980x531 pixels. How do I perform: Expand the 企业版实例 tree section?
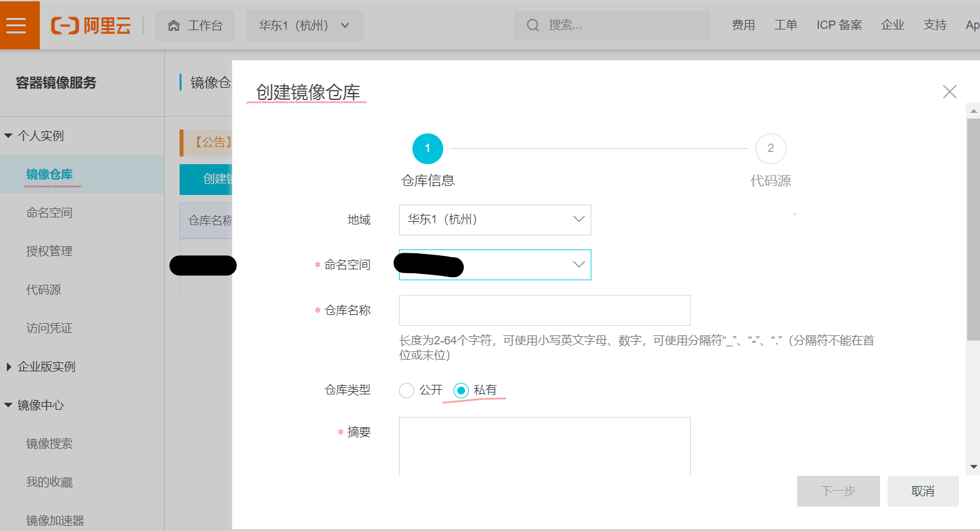point(8,367)
